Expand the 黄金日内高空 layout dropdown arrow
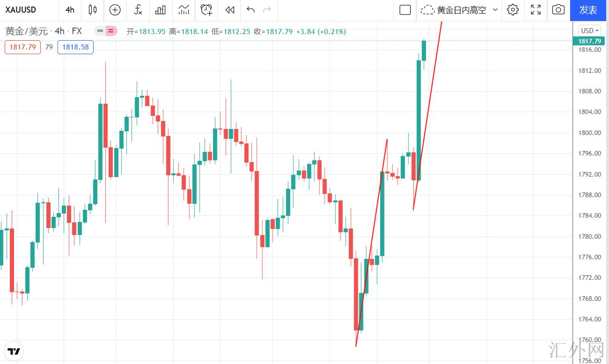Viewport: 609px width, 364px height. click(x=495, y=10)
